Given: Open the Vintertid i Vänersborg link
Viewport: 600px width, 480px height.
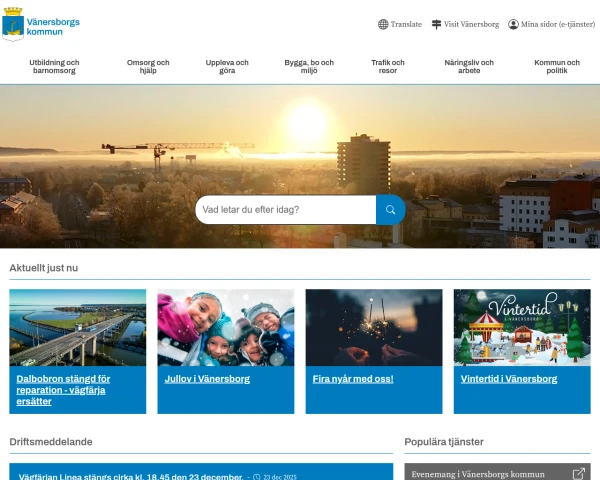Looking at the screenshot, I should [x=509, y=379].
